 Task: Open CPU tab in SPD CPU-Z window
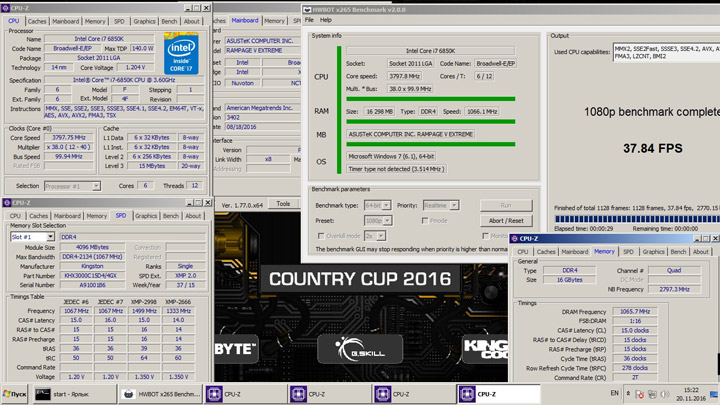coord(15,216)
